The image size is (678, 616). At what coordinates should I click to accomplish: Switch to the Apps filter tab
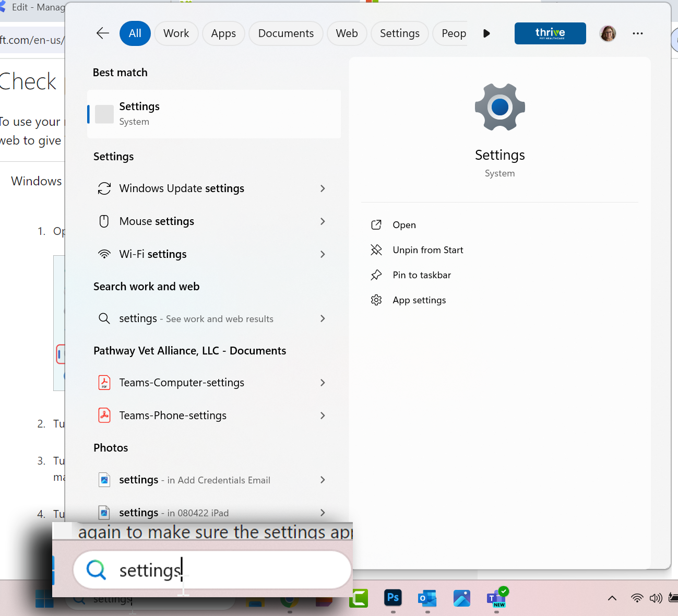(223, 33)
